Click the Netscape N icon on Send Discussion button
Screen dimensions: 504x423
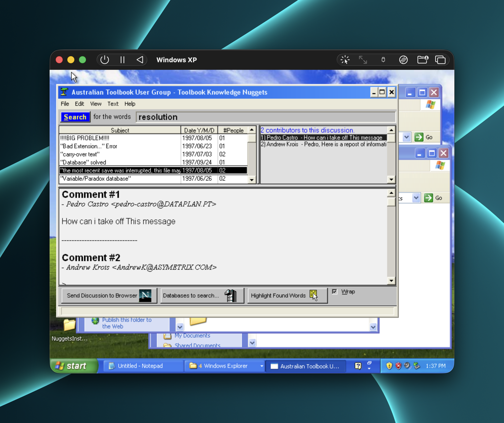click(145, 295)
